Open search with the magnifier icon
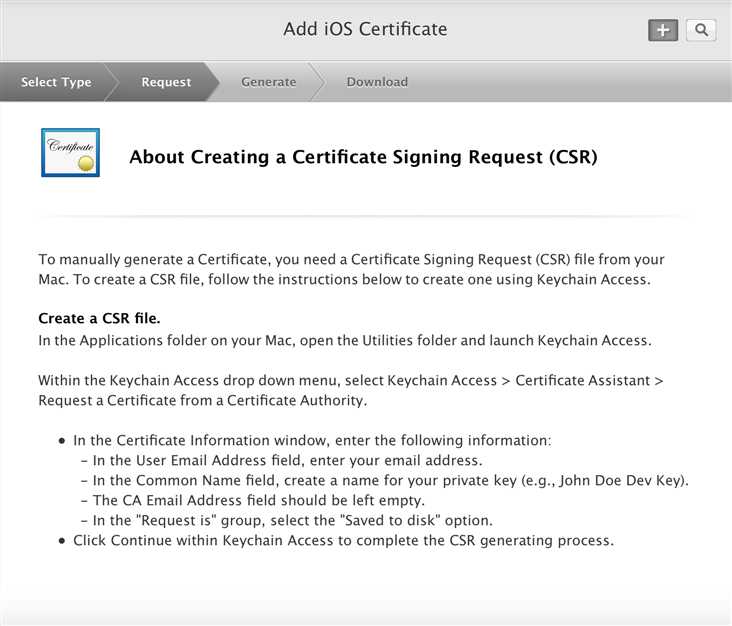This screenshot has height=626, width=732. pyautogui.click(x=702, y=30)
